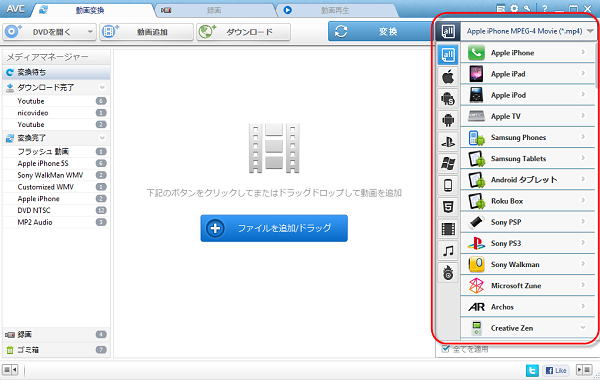
Task: Select the Samsung Android category icon
Action: coord(448,99)
